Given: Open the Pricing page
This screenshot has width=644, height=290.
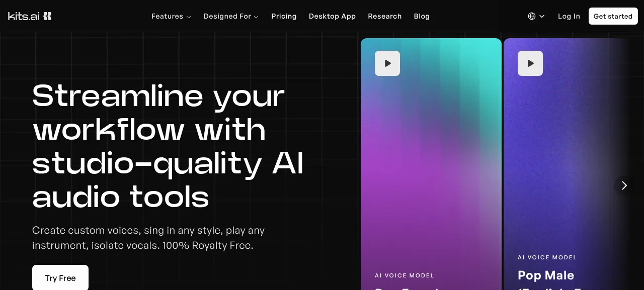Looking at the screenshot, I should [284, 16].
